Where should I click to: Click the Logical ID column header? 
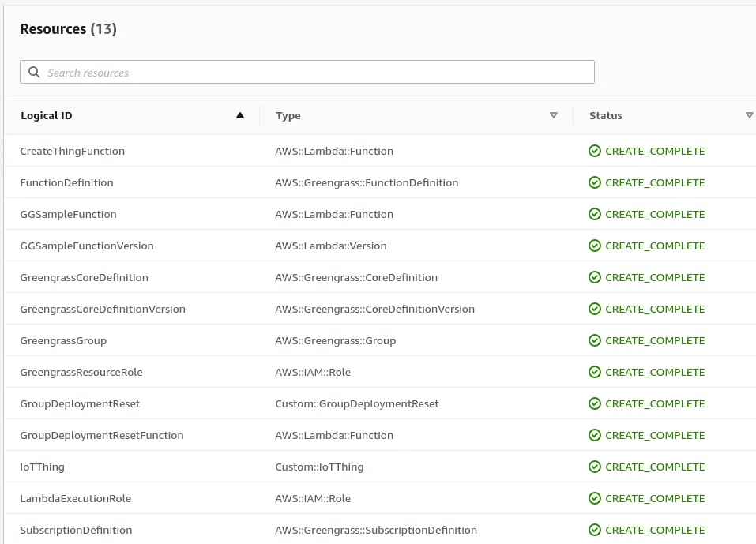point(47,115)
